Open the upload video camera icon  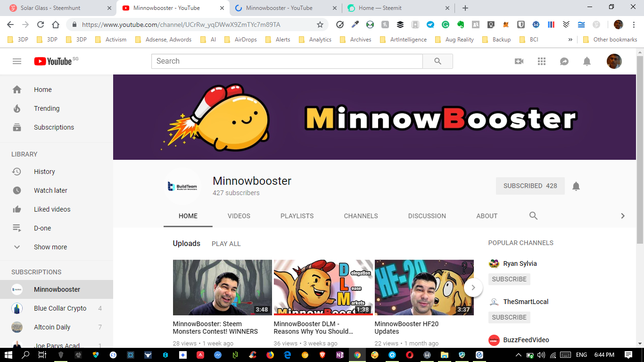coord(519,61)
